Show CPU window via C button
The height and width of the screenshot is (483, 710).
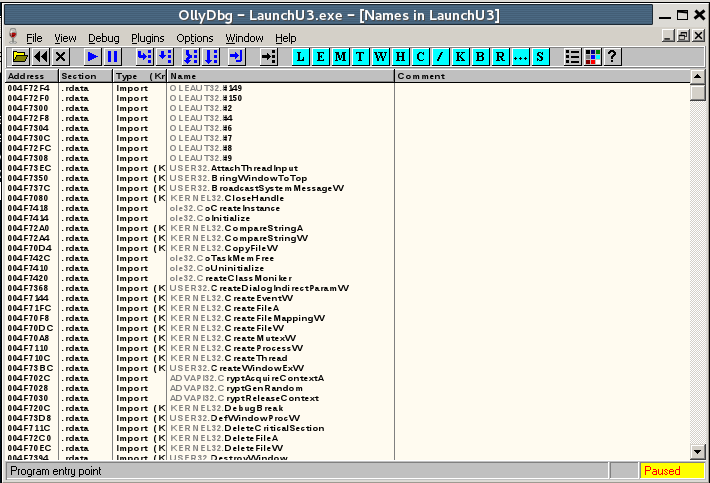coord(420,57)
